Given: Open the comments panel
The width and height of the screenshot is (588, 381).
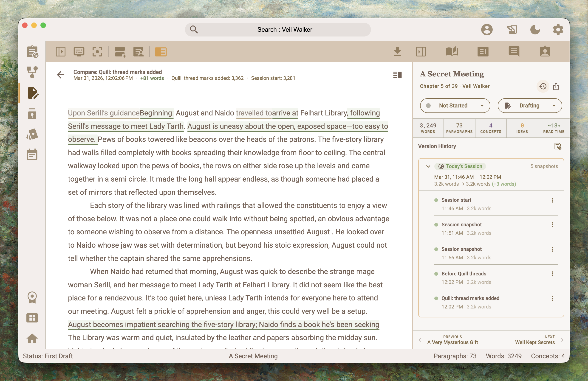Looking at the screenshot, I should 514,52.
